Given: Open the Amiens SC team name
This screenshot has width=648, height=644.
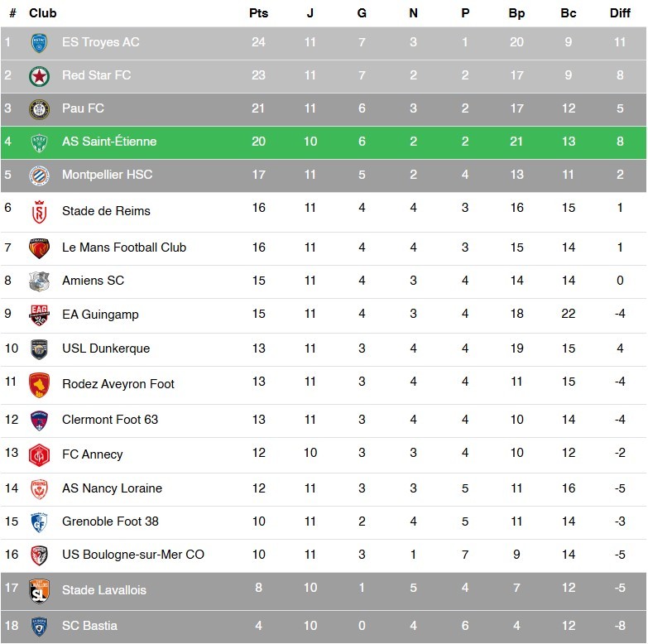Looking at the screenshot, I should (x=93, y=281).
